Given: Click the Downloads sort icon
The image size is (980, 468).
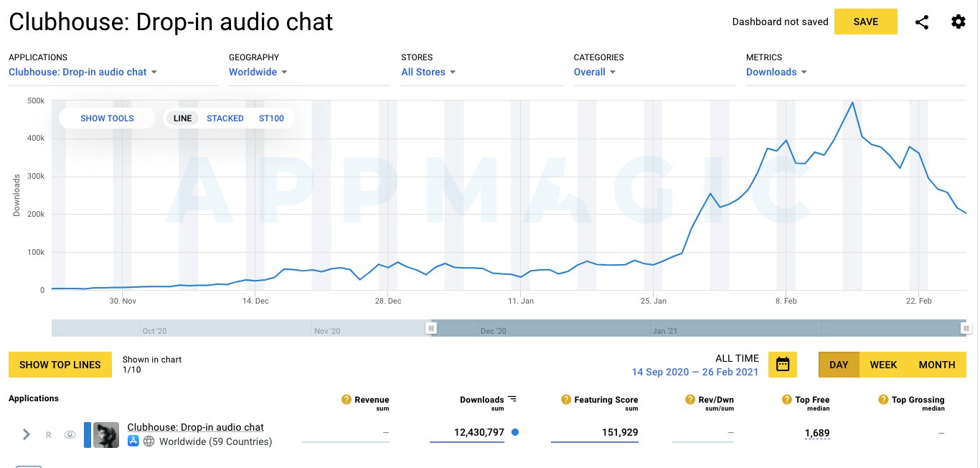Looking at the screenshot, I should (x=512, y=399).
